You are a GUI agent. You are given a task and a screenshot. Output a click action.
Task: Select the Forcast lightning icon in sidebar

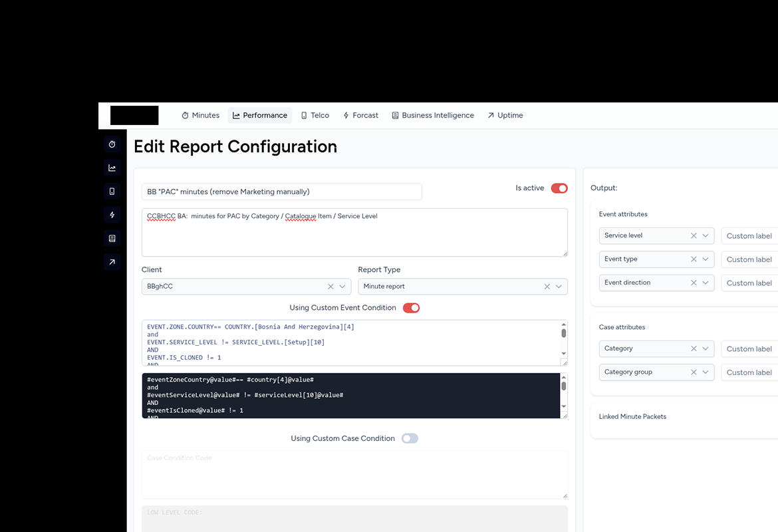pyautogui.click(x=112, y=214)
